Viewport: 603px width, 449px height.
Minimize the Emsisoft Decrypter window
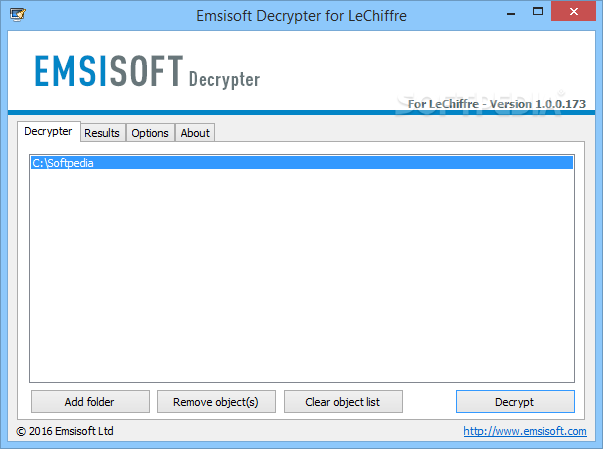[511, 13]
